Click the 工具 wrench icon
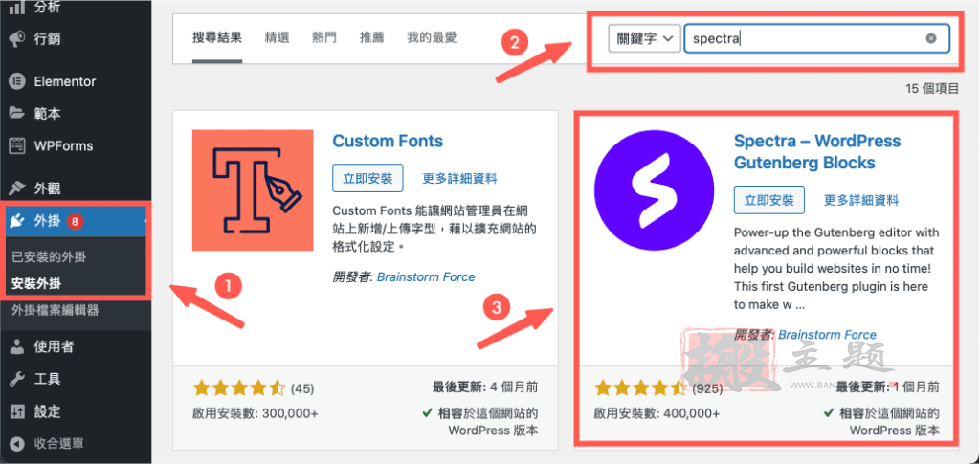Screen dimensions: 980x464 pyautogui.click(x=17, y=379)
